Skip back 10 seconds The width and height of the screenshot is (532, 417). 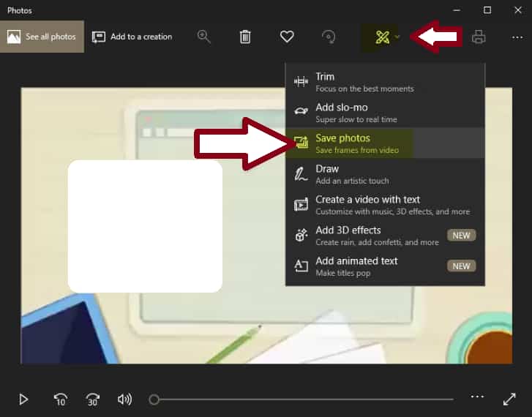pyautogui.click(x=61, y=399)
